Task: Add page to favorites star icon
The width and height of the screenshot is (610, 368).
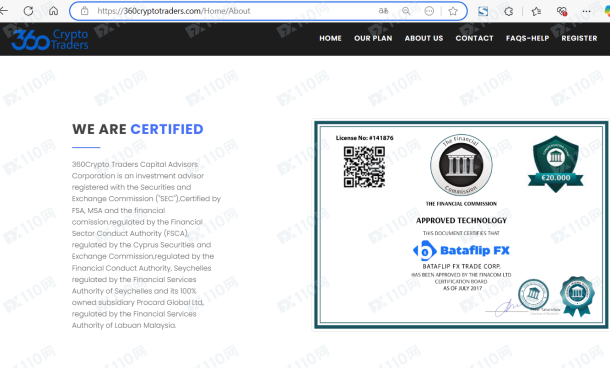Action: click(x=453, y=11)
